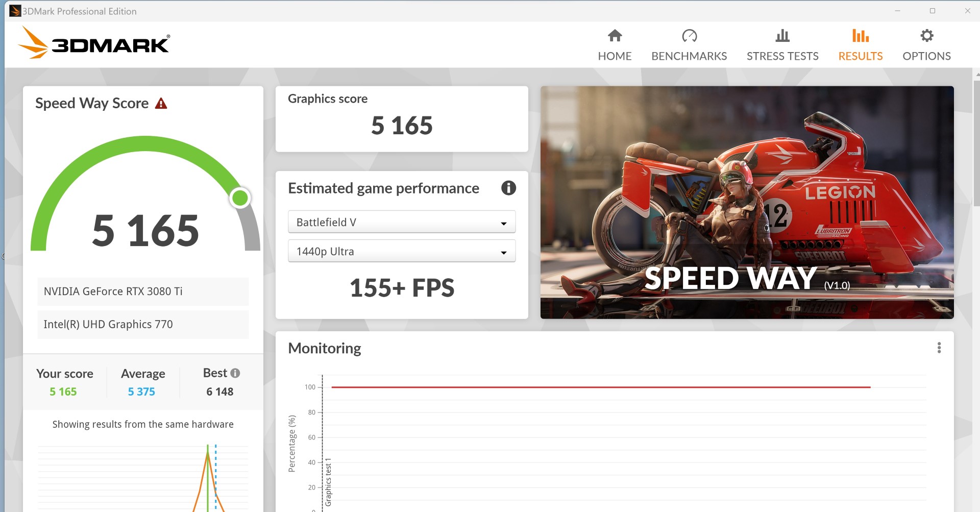The height and width of the screenshot is (512, 980).
Task: Open Stress Tests chart icon
Action: 782,36
